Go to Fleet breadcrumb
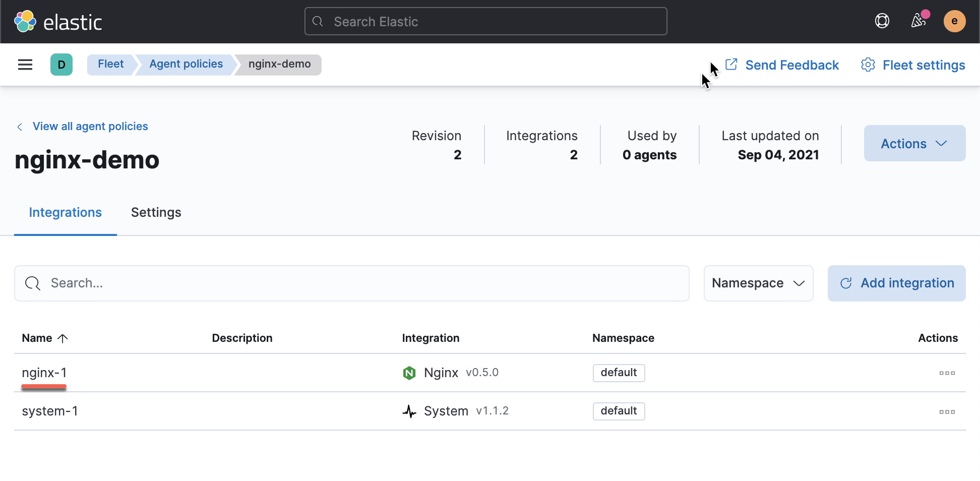 [x=111, y=65]
